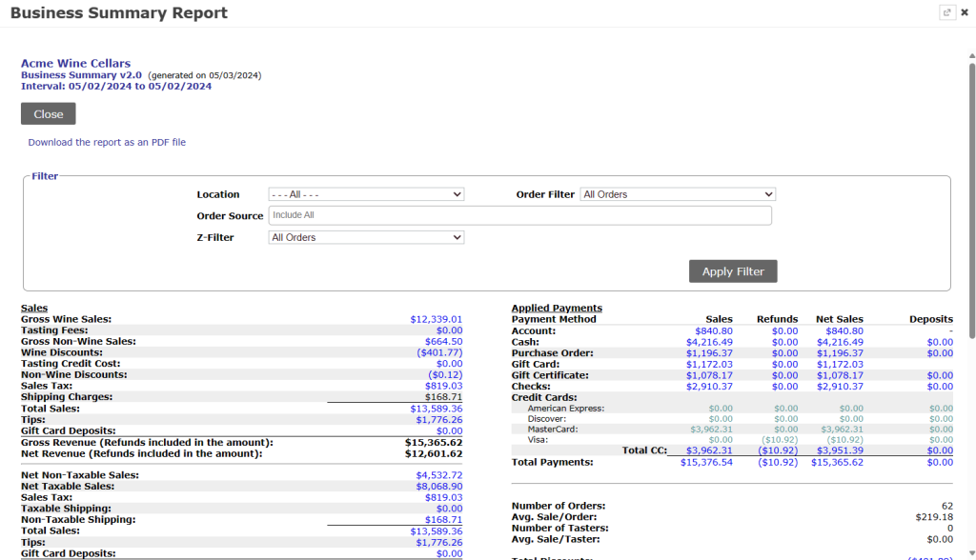Open the Shipping Charges amount $168.71

point(443,397)
